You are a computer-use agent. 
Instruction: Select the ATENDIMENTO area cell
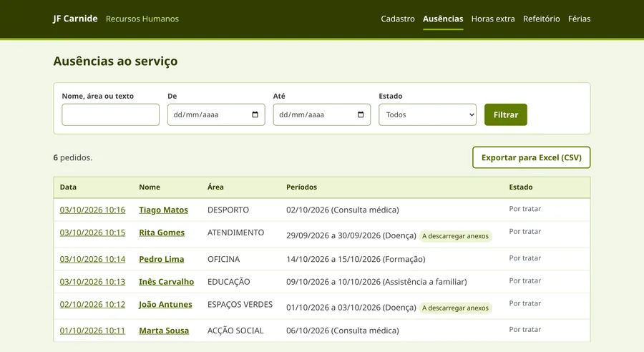click(x=235, y=233)
